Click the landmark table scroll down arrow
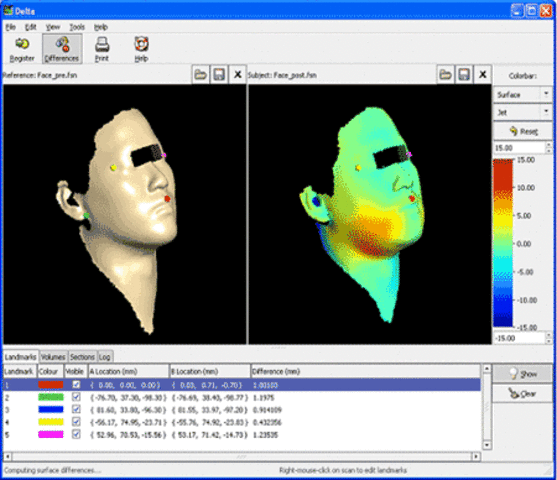 coord(486,445)
